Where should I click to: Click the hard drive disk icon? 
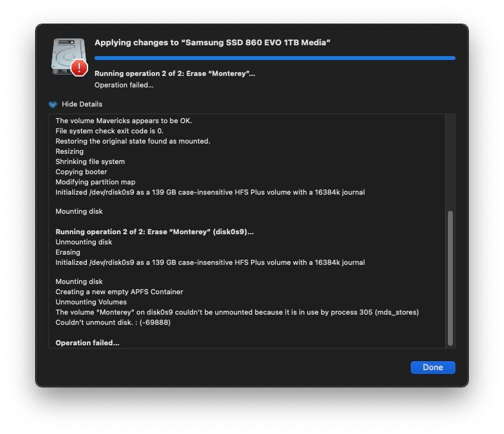(x=68, y=57)
